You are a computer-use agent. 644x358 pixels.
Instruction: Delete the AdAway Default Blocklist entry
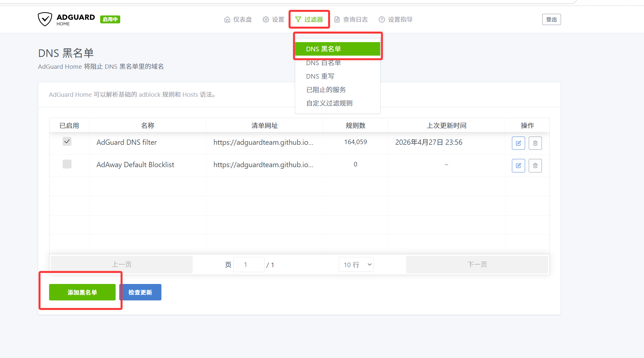click(535, 166)
